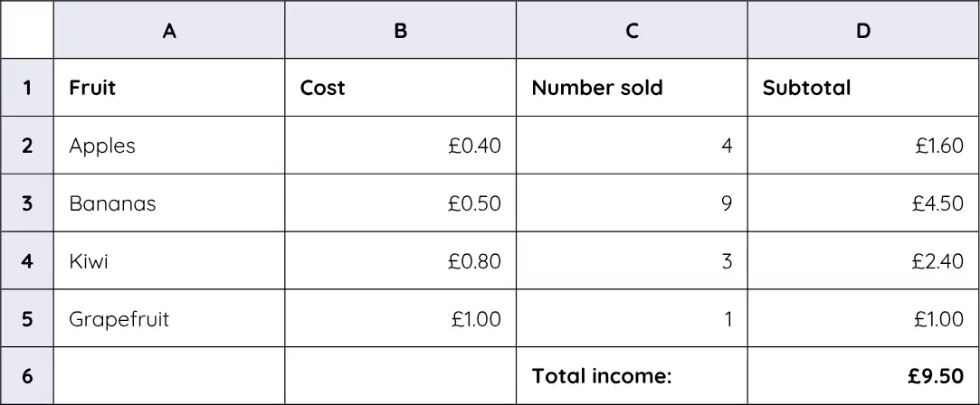Select the £4.50 subtotal cell
Screen dimensions: 980x405
[x=863, y=202]
